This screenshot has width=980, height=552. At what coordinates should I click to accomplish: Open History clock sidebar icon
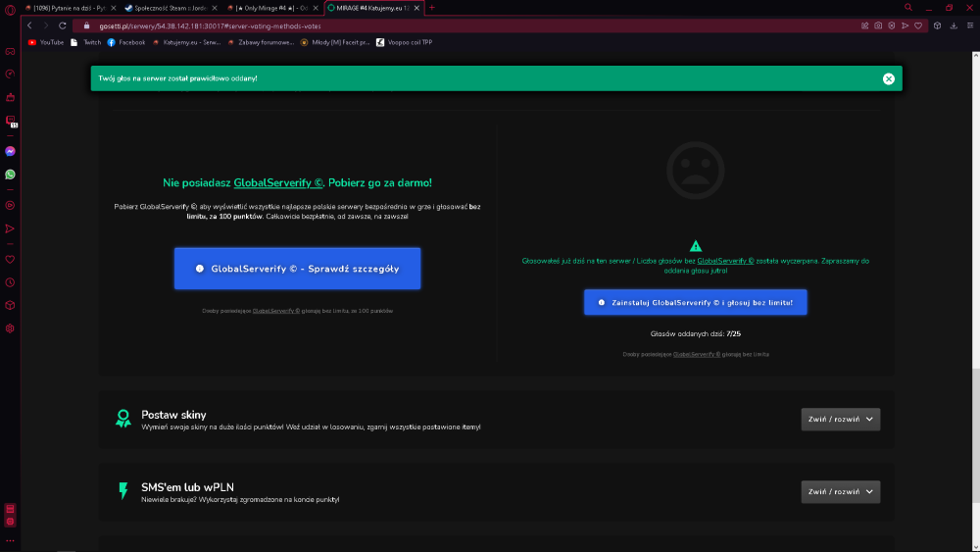10,282
